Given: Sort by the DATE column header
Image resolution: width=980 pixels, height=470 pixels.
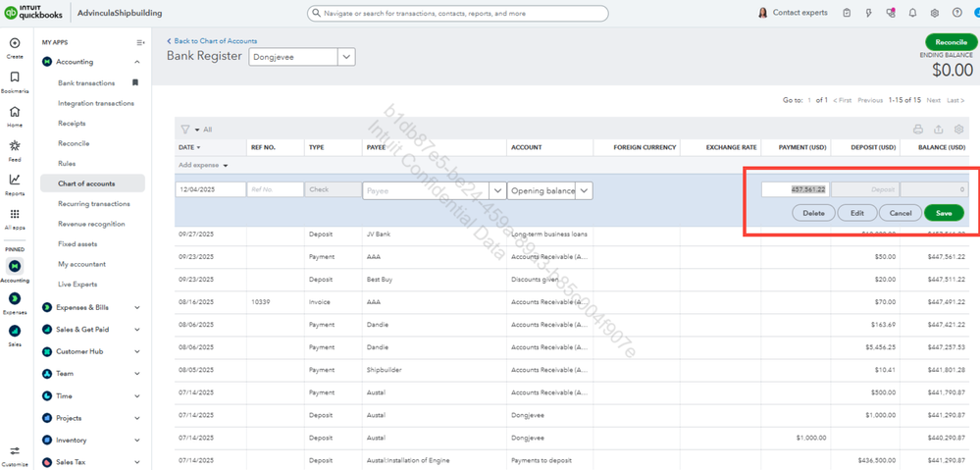Looking at the screenshot, I should tap(189, 147).
